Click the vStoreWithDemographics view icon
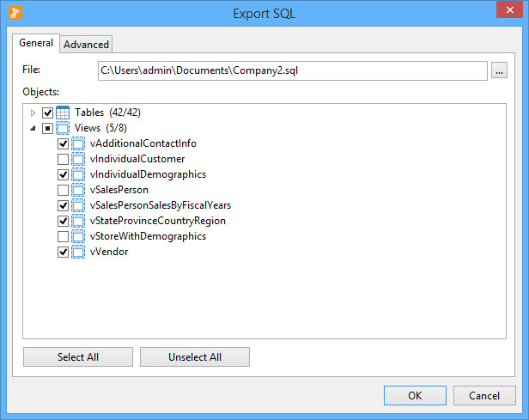This screenshot has width=529, height=420. click(x=78, y=236)
